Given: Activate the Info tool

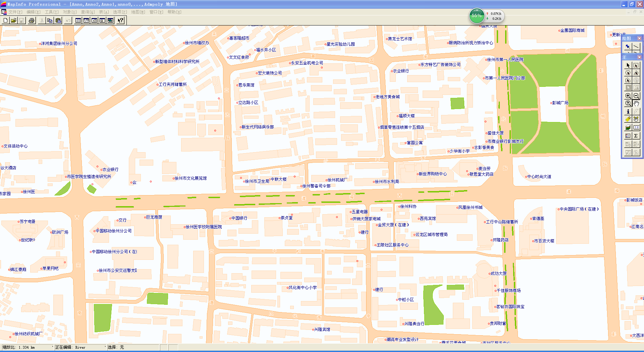Looking at the screenshot, I should tap(628, 112).
